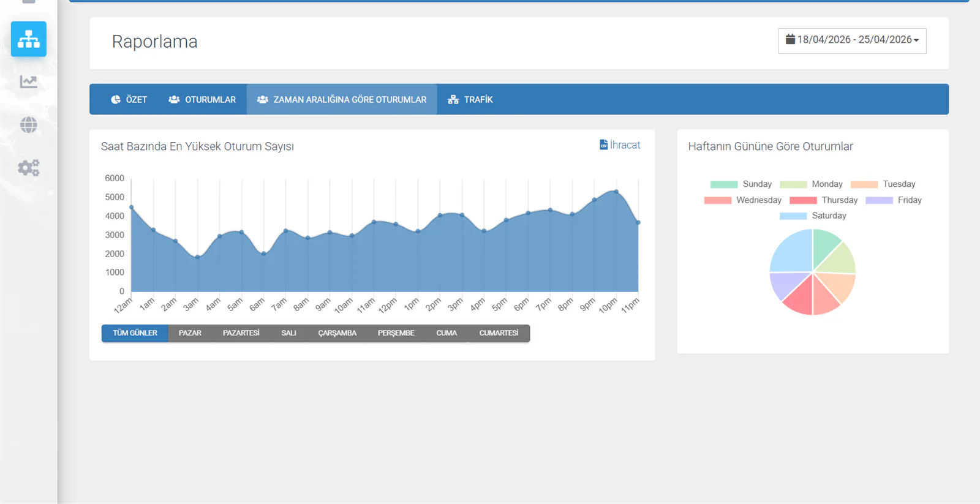Click the calendar icon in date picker

[790, 39]
